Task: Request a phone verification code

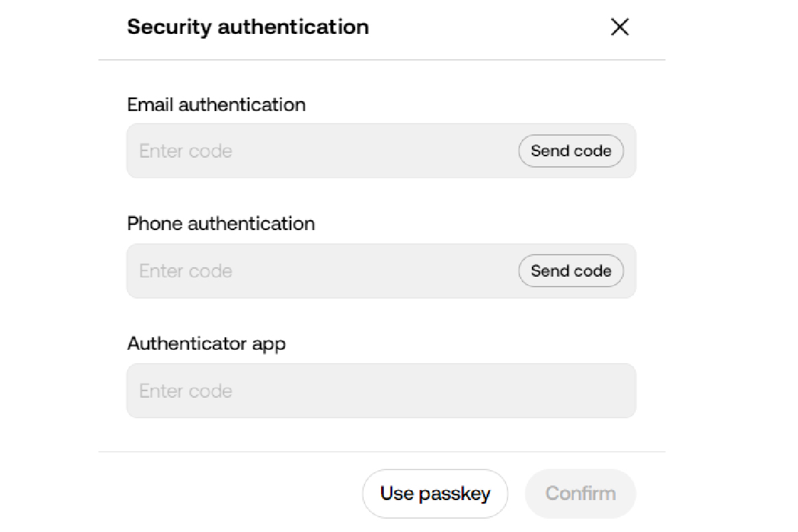Action: (571, 271)
